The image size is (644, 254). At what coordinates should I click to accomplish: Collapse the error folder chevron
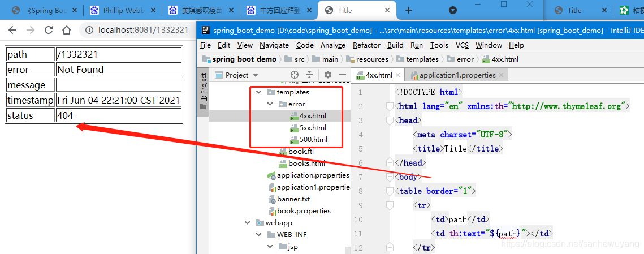point(270,104)
